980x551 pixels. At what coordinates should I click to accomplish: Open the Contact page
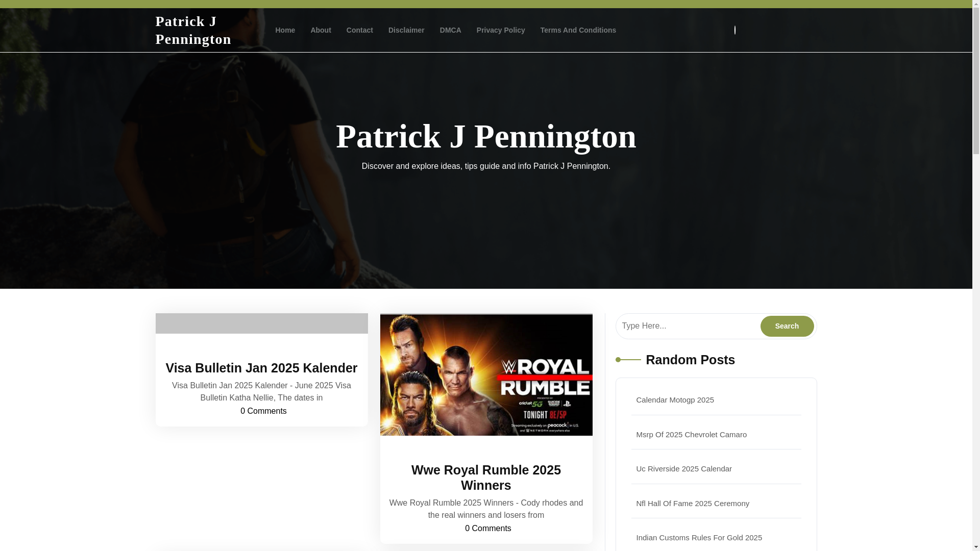pyautogui.click(x=359, y=30)
